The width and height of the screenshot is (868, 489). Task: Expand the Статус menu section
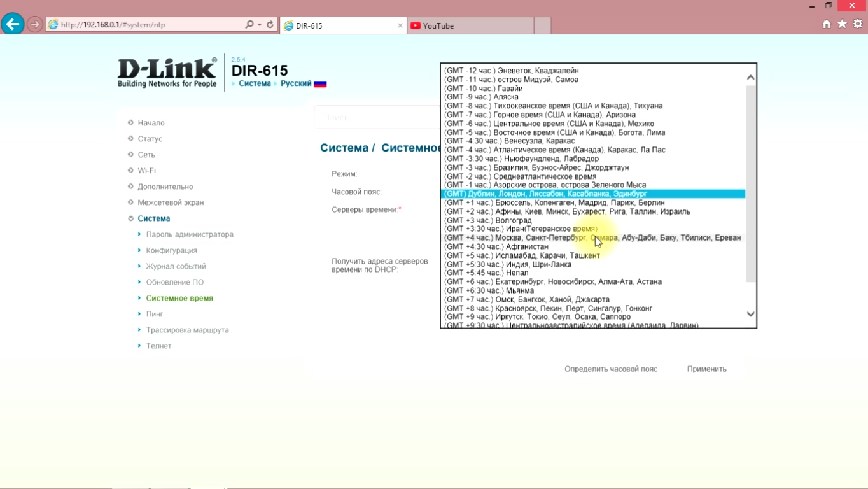click(x=150, y=139)
